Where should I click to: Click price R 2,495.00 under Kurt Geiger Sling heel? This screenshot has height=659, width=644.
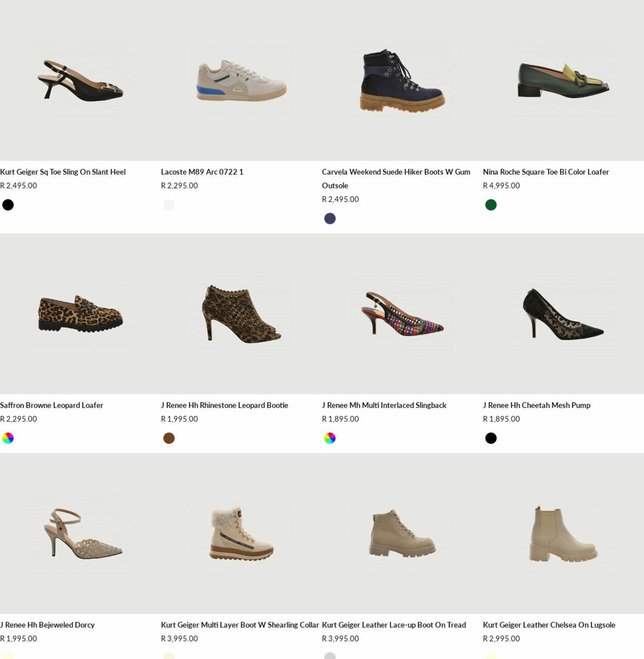coord(19,186)
